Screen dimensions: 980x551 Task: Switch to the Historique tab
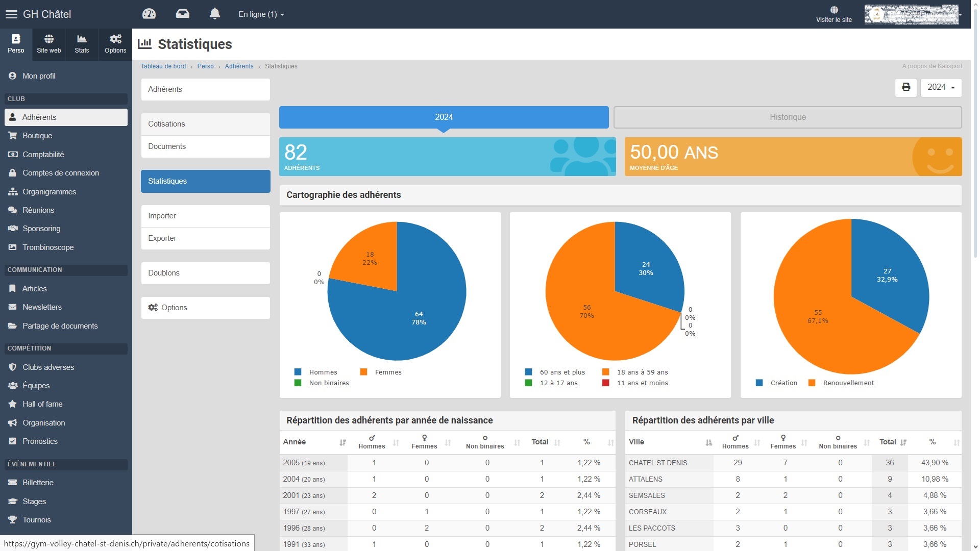tap(787, 117)
